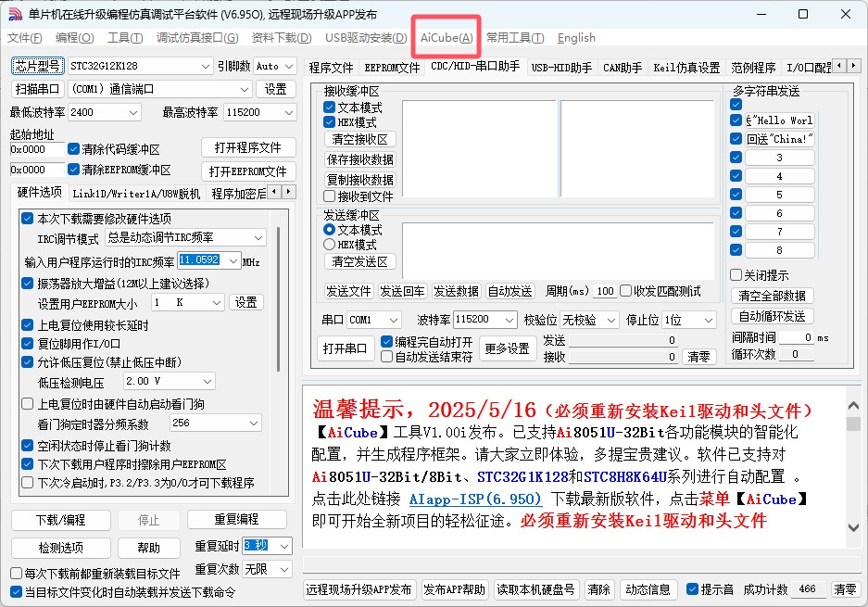The width and height of the screenshot is (868, 607).
Task: Open the 常用工具(T) menu
Action: pyautogui.click(x=515, y=38)
